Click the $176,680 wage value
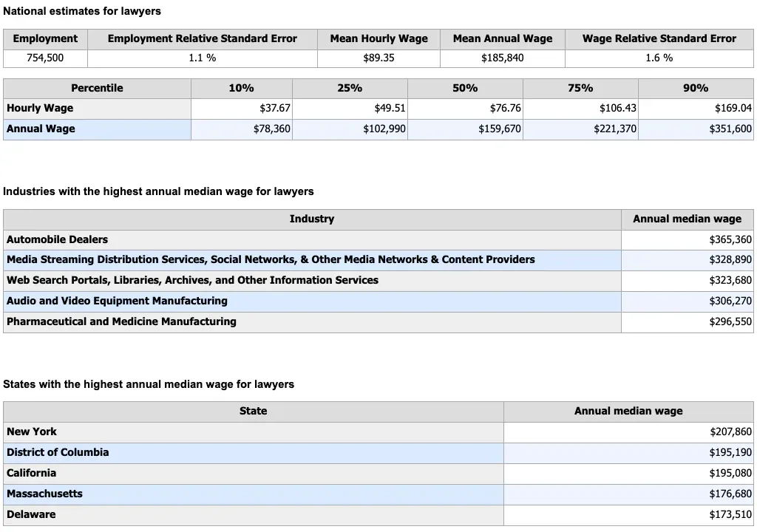Image resolution: width=757 pixels, height=532 pixels. point(730,494)
